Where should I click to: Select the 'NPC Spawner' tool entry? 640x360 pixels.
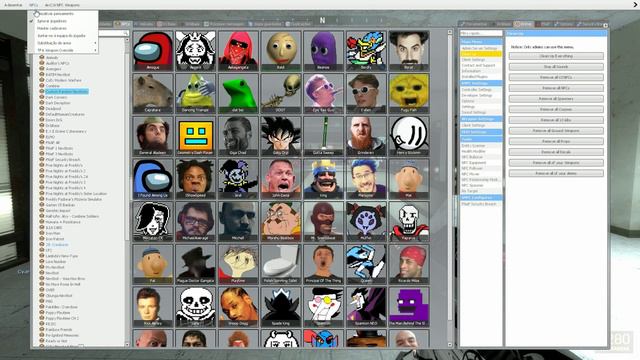point(481,185)
